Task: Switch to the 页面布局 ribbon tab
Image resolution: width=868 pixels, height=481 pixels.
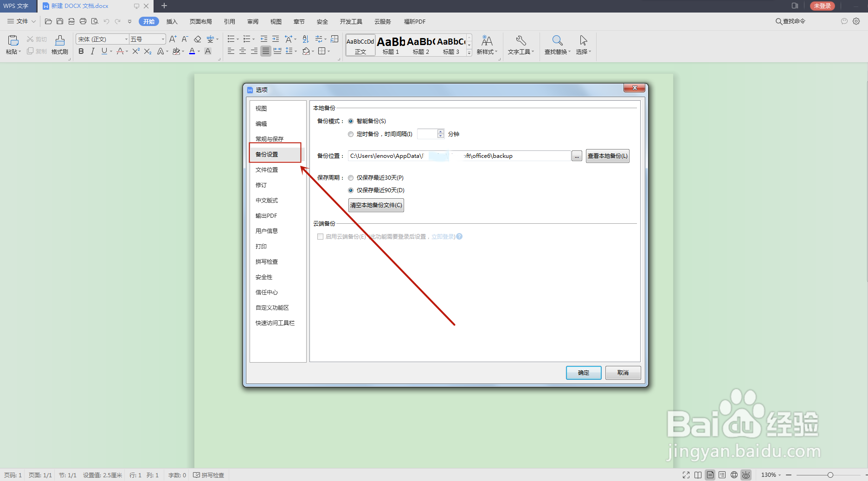Action: tap(200, 21)
